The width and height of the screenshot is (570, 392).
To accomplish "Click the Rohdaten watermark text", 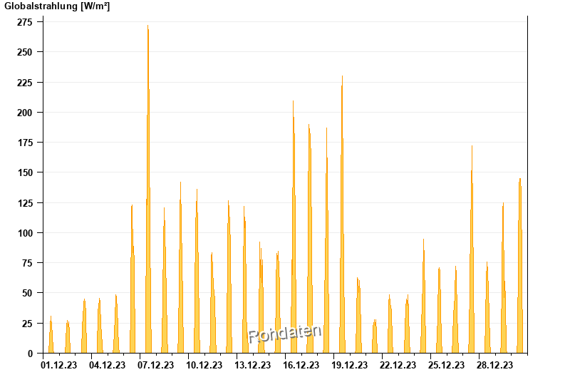I will 284,334.
